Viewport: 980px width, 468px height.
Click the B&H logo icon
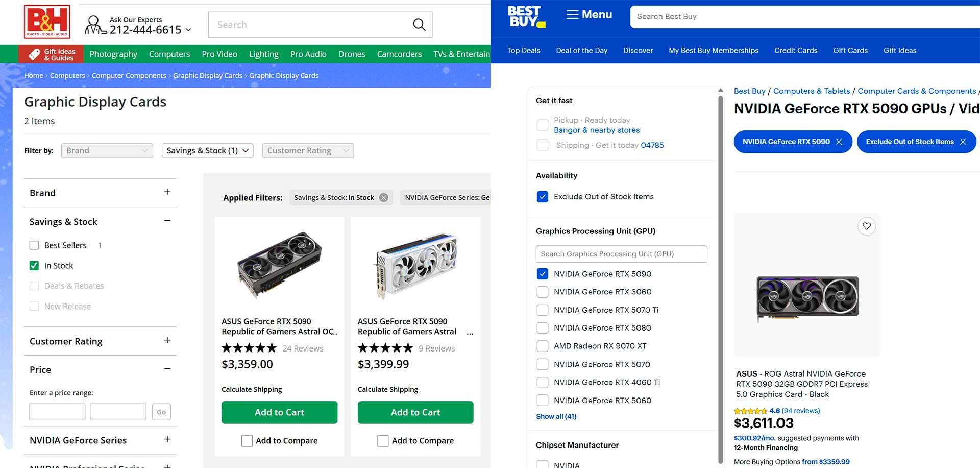[47, 22]
